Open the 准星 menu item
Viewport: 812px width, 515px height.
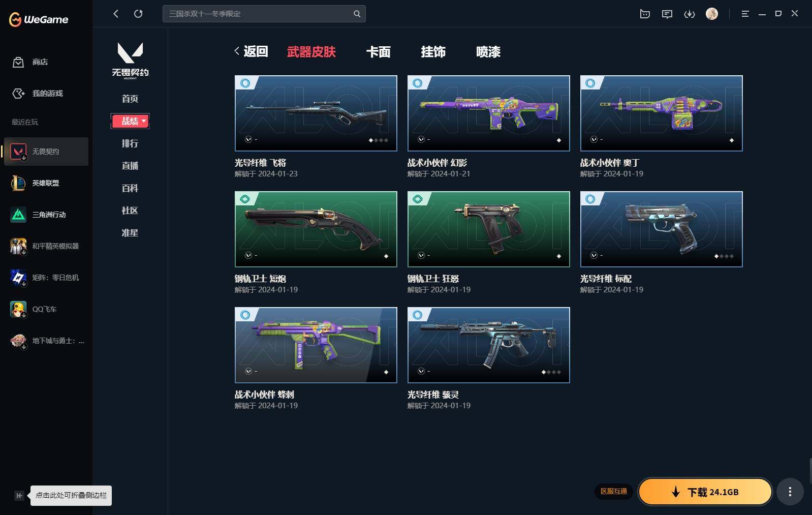coord(130,233)
